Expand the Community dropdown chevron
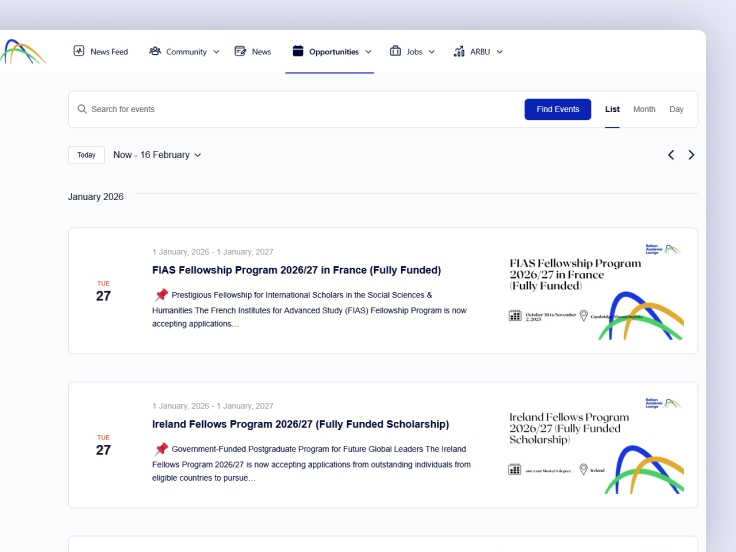Image resolution: width=736 pixels, height=552 pixels. [216, 52]
